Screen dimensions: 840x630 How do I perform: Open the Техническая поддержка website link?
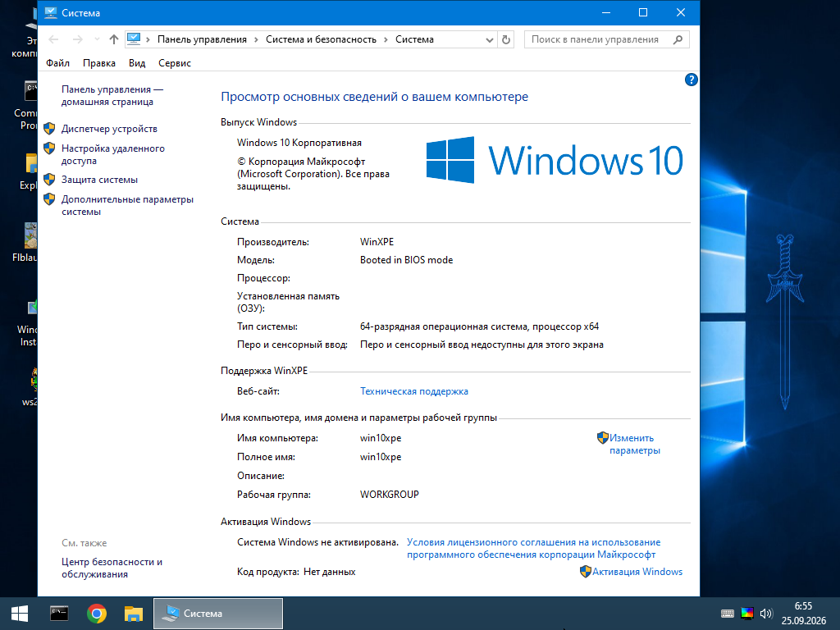coord(414,391)
